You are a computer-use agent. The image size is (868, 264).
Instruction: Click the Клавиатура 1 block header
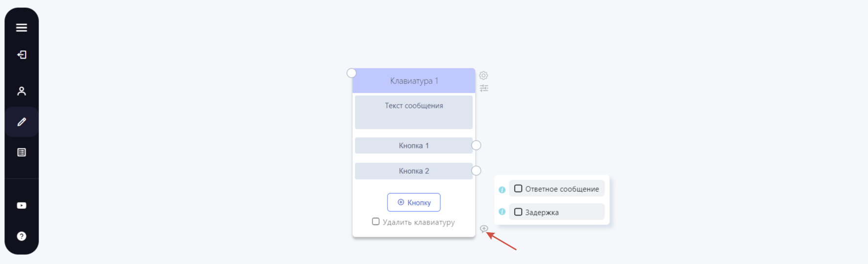(413, 81)
